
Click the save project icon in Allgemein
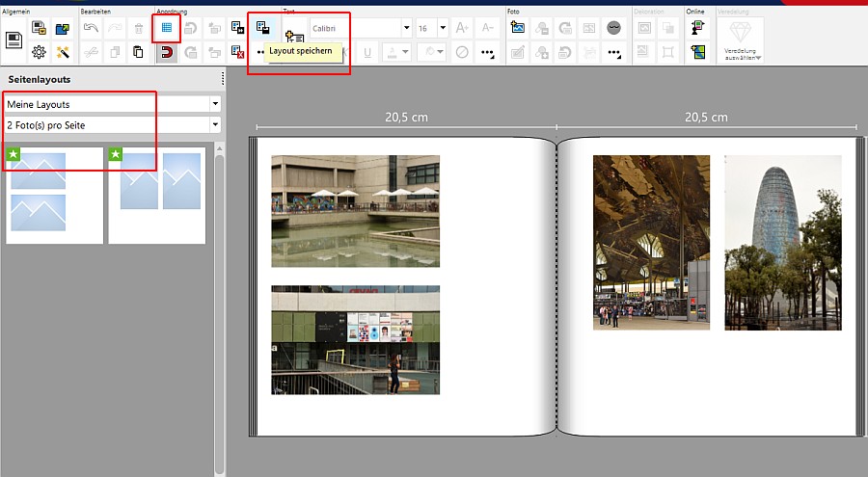[x=14, y=40]
